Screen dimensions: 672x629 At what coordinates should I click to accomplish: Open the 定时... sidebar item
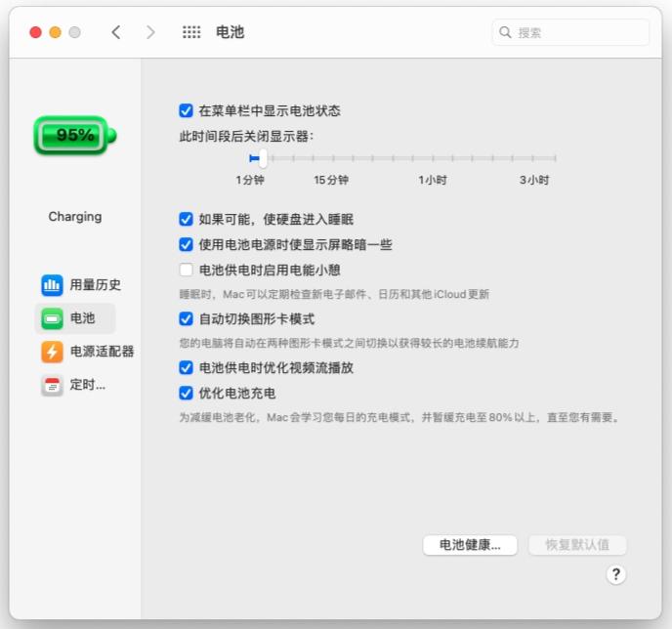coord(73,385)
